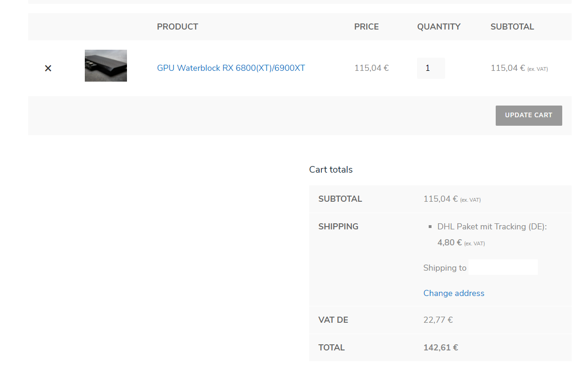Click the subtotal value in Cart totals

pyautogui.click(x=440, y=199)
